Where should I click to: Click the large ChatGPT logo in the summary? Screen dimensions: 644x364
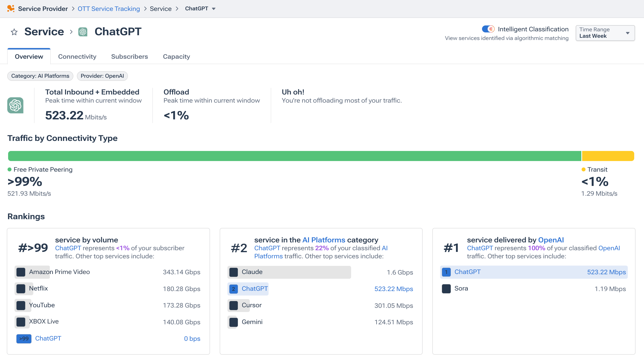coord(15,105)
